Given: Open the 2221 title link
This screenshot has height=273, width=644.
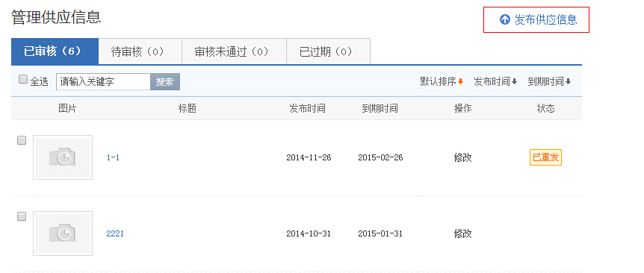Looking at the screenshot, I should point(115,233).
